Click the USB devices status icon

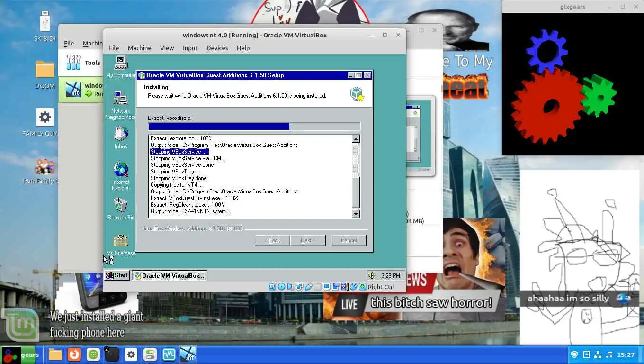[308, 287]
